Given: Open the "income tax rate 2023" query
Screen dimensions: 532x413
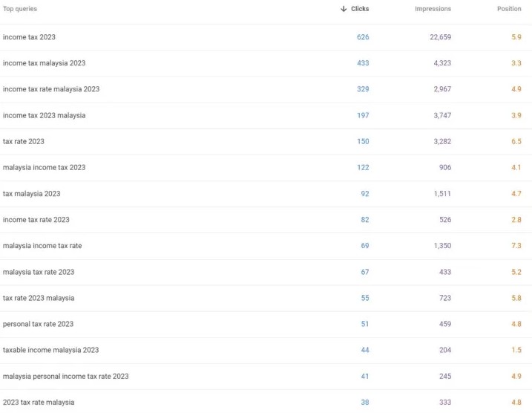Looking at the screenshot, I should click(36, 220).
